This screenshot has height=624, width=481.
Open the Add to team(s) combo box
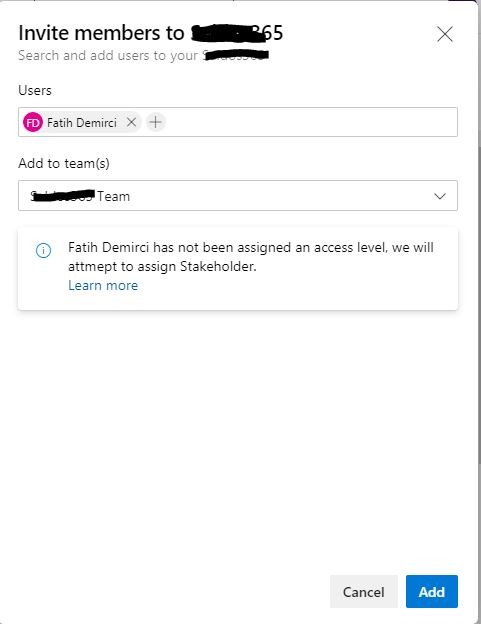pyautogui.click(x=238, y=196)
